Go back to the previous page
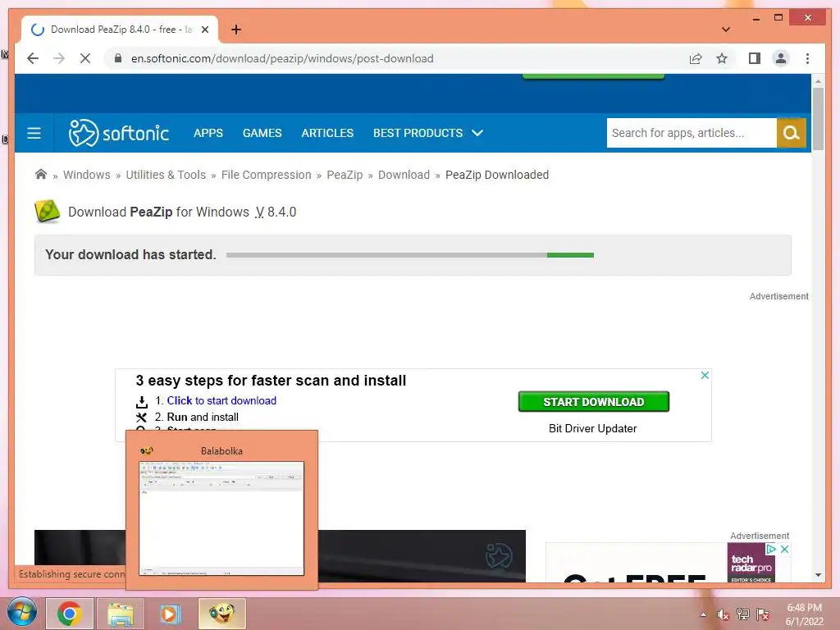Screen dimensions: 840x630 [x=33, y=58]
